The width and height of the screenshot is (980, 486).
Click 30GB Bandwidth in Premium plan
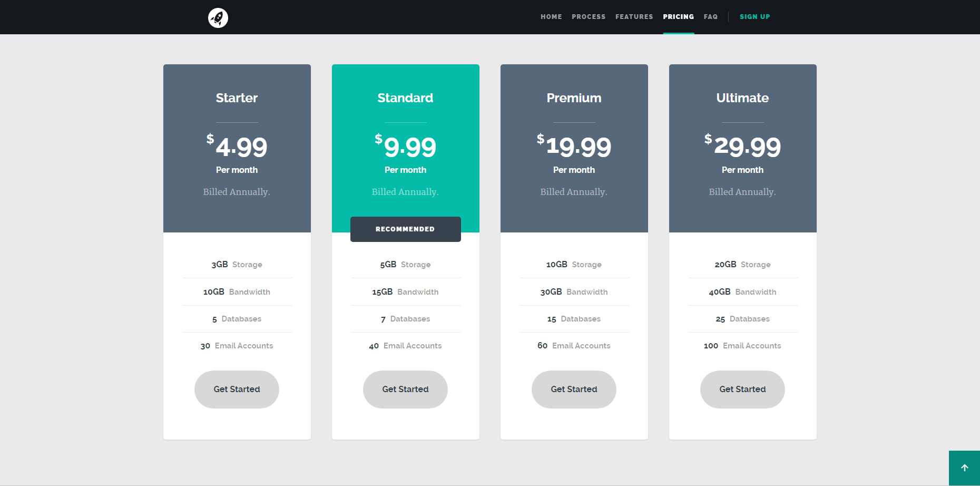pyautogui.click(x=574, y=292)
